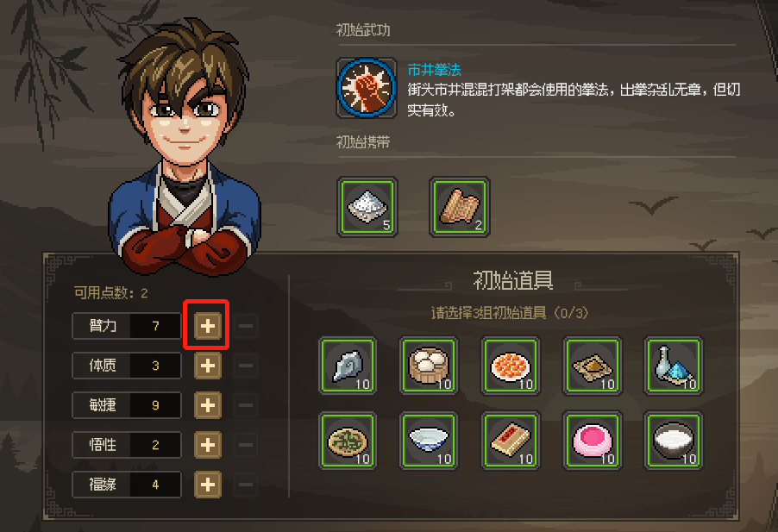Increase 臂力 with the plus button
The height and width of the screenshot is (532, 778).
pyautogui.click(x=207, y=326)
